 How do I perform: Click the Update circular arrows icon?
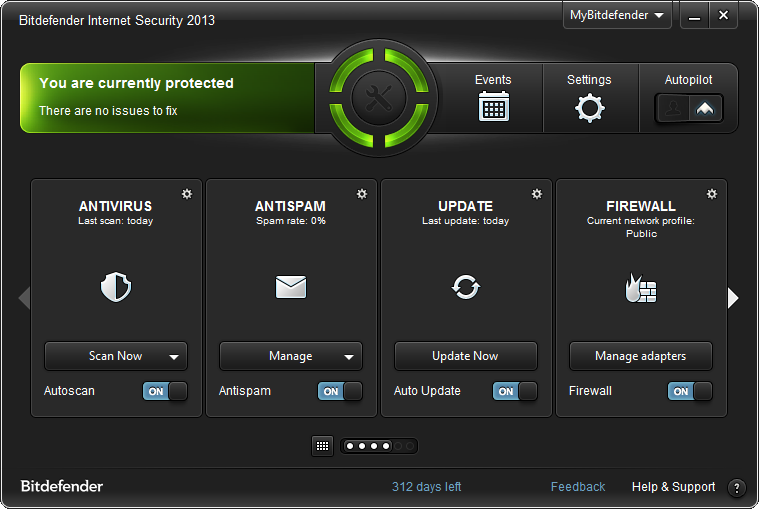tap(466, 288)
